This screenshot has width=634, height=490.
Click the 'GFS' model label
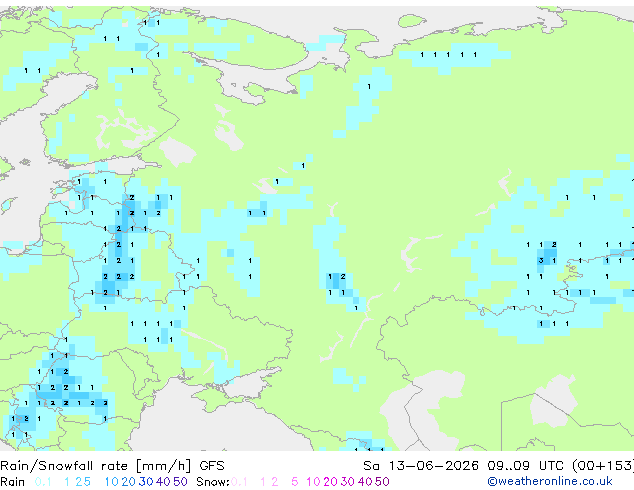[211, 466]
